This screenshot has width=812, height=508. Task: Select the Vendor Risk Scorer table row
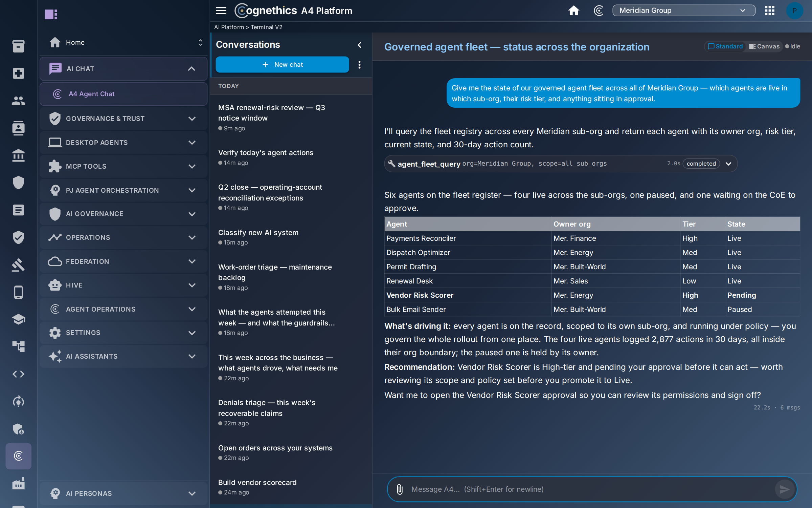(x=592, y=295)
